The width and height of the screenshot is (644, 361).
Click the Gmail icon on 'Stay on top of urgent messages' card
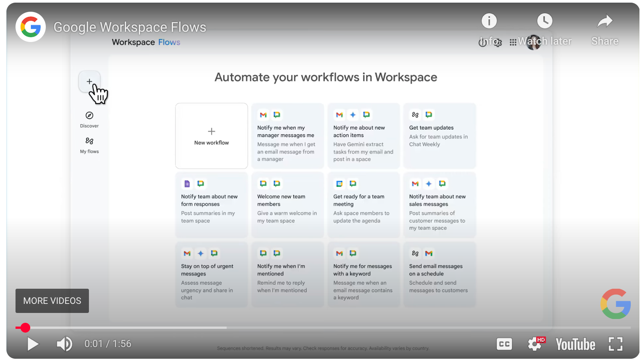187,253
